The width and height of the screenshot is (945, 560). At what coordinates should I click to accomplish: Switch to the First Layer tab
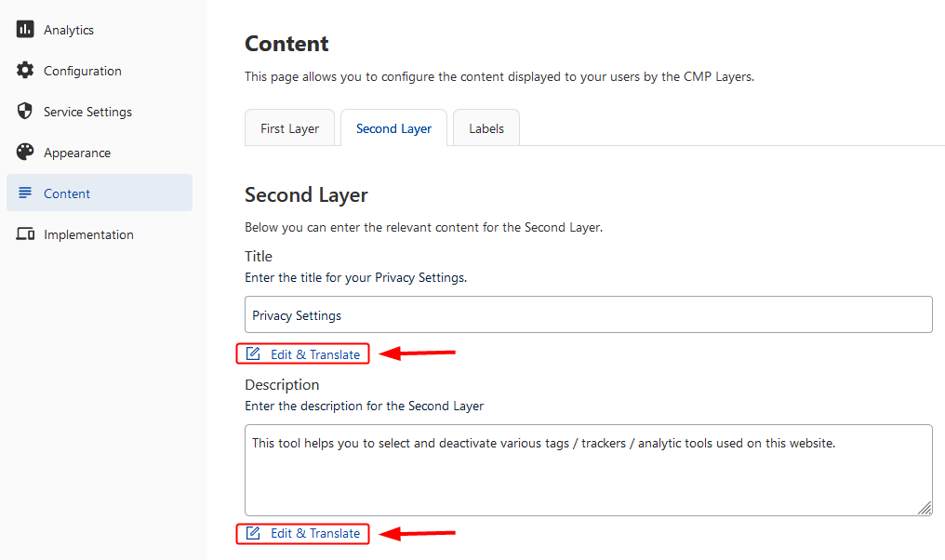[289, 127]
